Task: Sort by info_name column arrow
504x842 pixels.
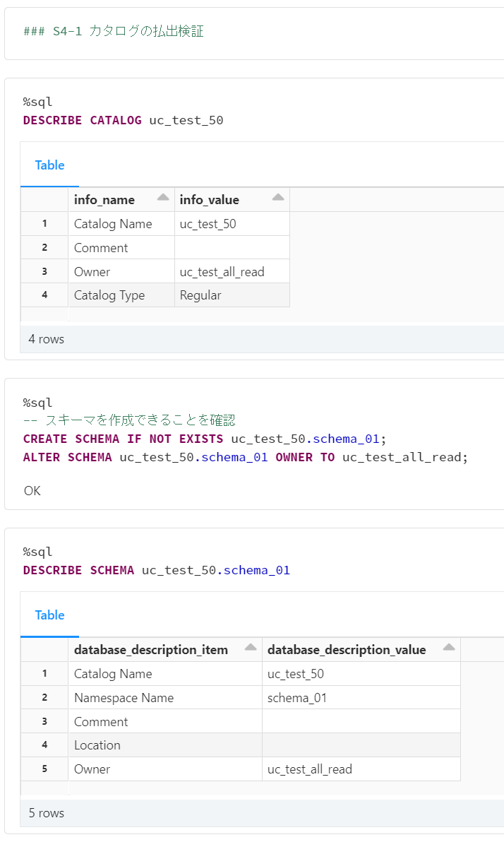Action: click(163, 198)
